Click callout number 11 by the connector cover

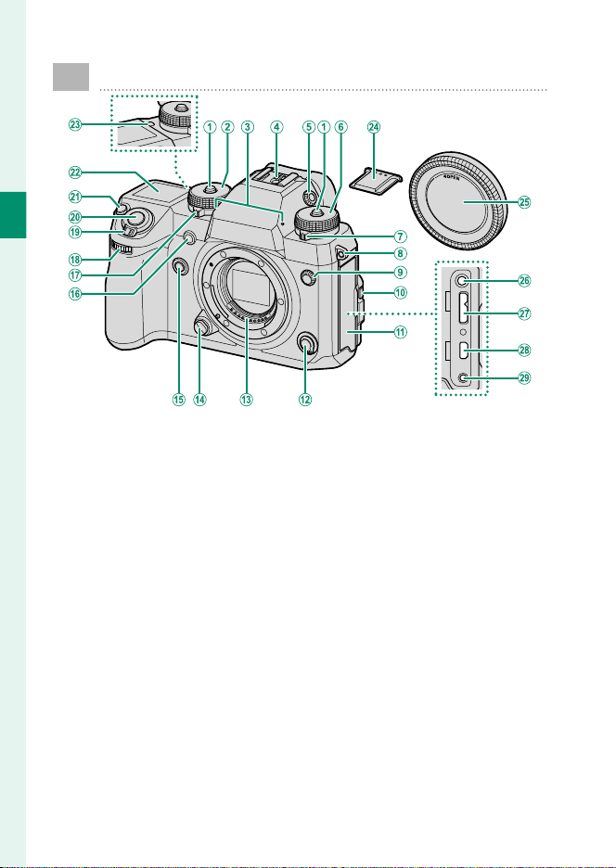point(400,332)
